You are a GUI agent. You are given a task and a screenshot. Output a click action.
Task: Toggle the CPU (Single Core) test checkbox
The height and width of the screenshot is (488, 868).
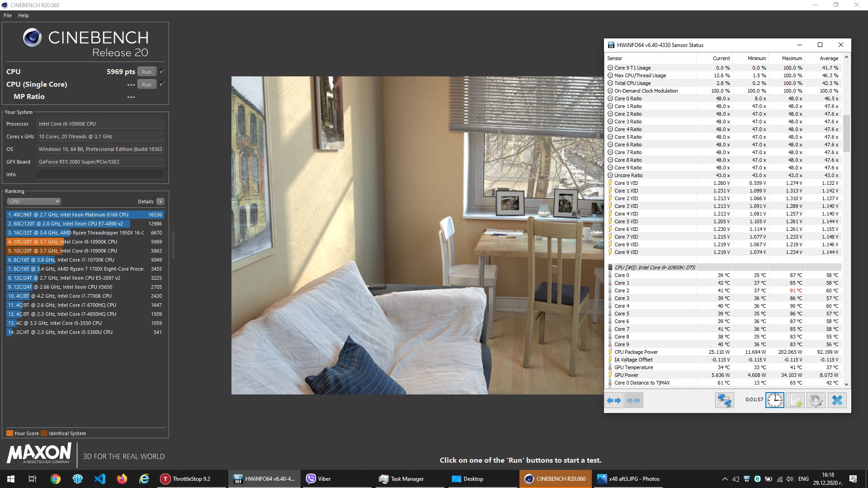click(x=162, y=84)
